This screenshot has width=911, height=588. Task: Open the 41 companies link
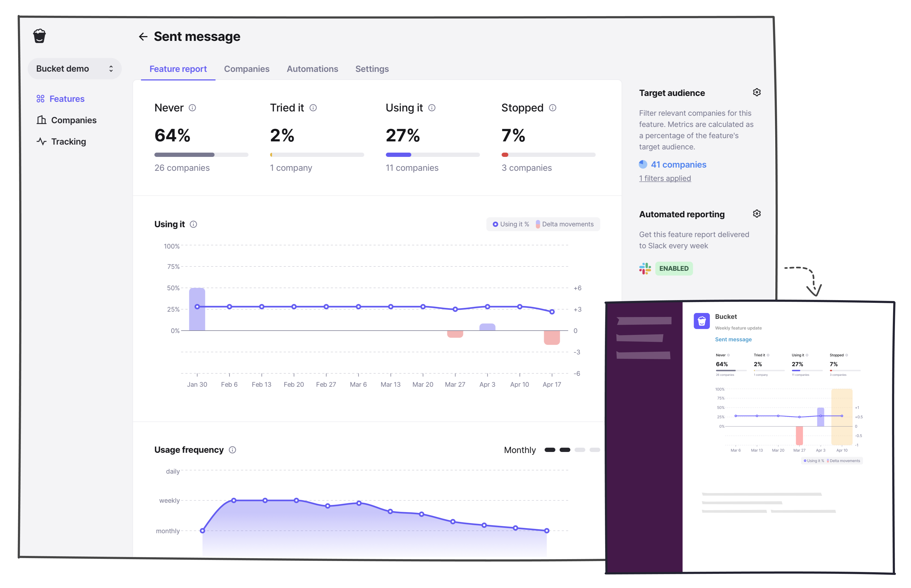pos(678,165)
